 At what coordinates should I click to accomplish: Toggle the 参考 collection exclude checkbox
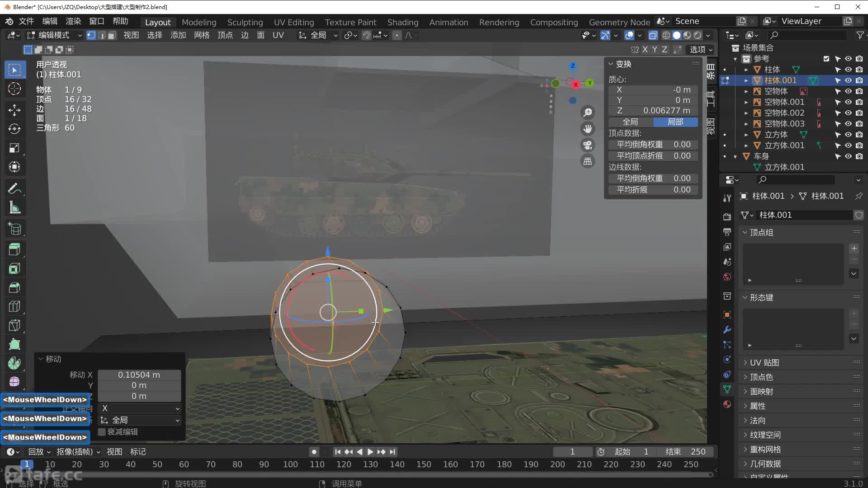click(x=826, y=59)
